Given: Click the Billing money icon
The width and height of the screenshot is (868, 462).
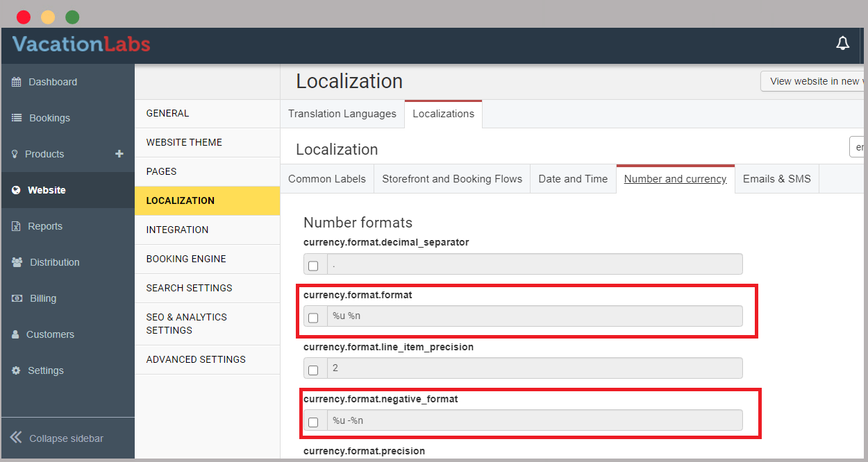Looking at the screenshot, I should (x=17, y=298).
